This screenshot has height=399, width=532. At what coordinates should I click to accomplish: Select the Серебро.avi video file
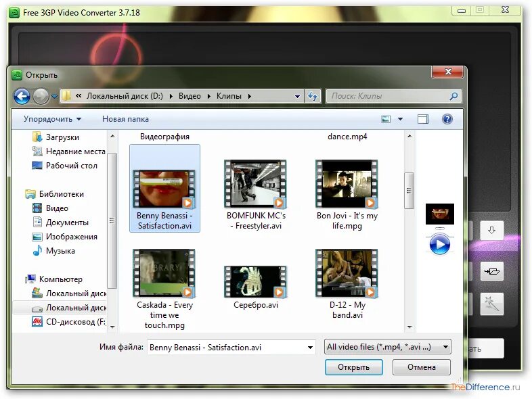256,287
